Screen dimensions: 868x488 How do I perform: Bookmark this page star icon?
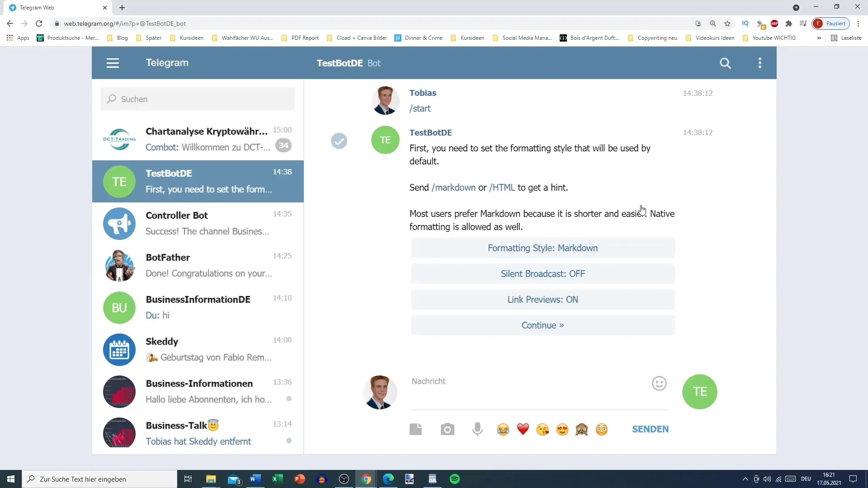(727, 23)
